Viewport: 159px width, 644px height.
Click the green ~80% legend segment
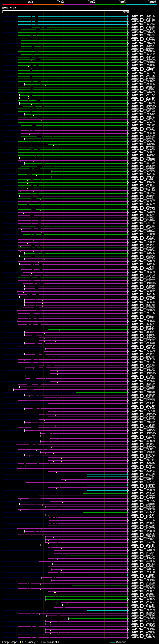[110, 4]
